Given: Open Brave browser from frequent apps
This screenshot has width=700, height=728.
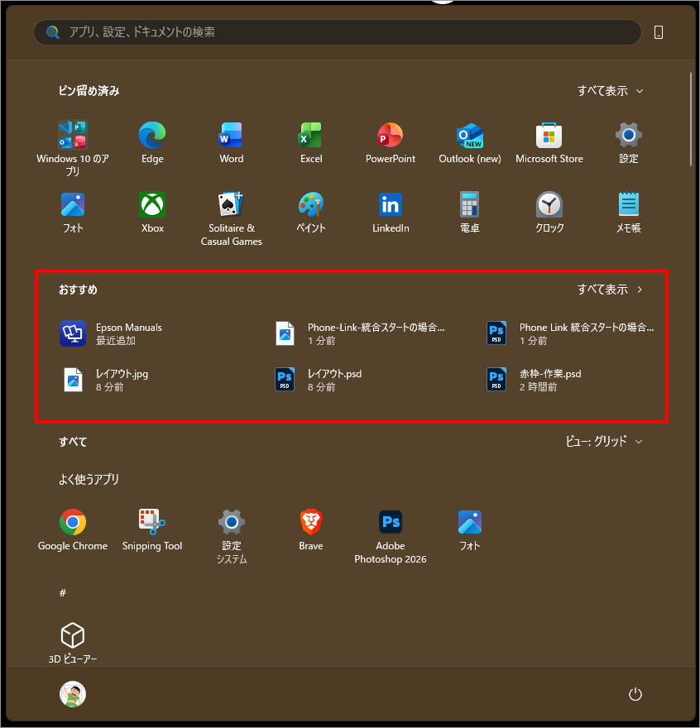Looking at the screenshot, I should point(311,523).
